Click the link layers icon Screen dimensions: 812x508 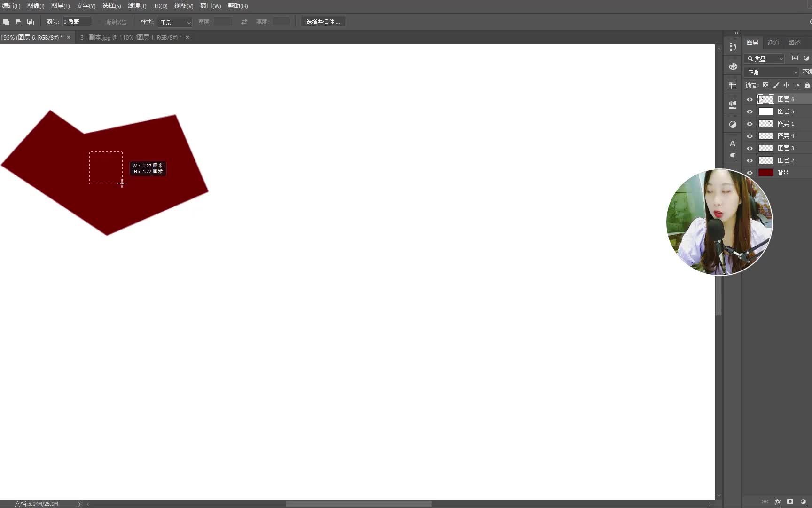pyautogui.click(x=765, y=502)
